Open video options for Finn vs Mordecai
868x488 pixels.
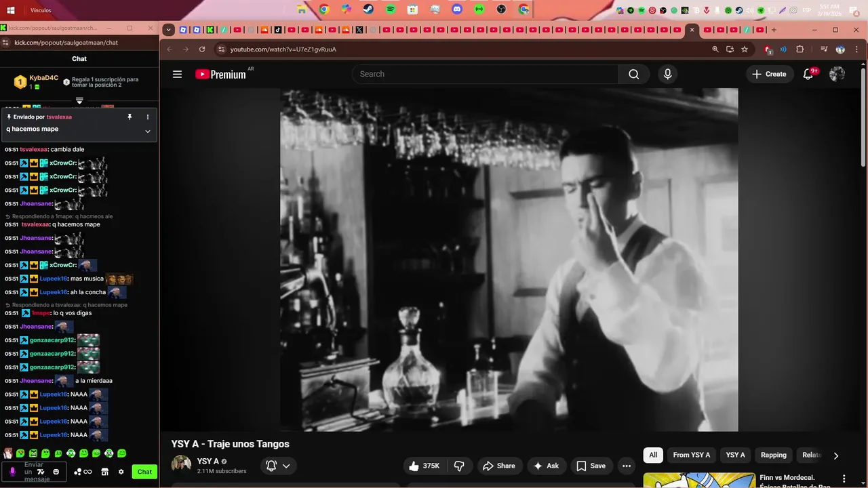(844, 479)
